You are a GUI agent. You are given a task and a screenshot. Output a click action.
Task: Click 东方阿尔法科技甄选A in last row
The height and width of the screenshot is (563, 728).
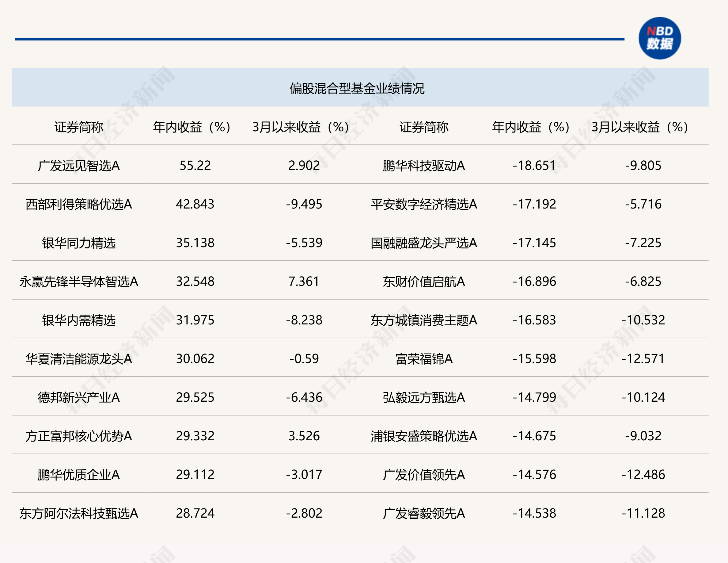(79, 514)
